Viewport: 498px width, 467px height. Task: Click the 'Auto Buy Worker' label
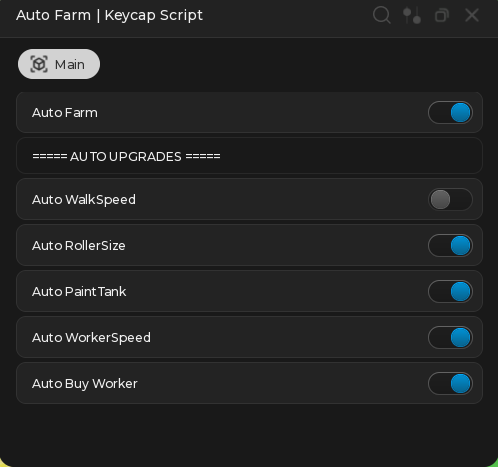pyautogui.click(x=85, y=384)
